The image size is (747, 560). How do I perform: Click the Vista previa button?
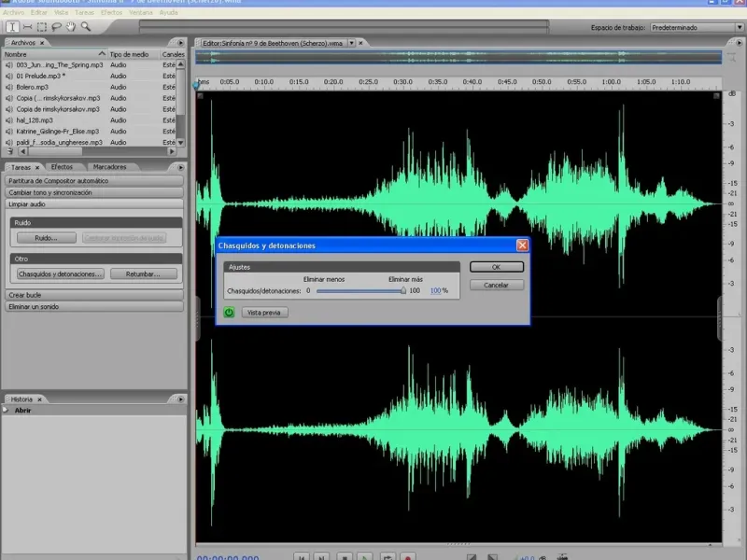[x=264, y=313]
